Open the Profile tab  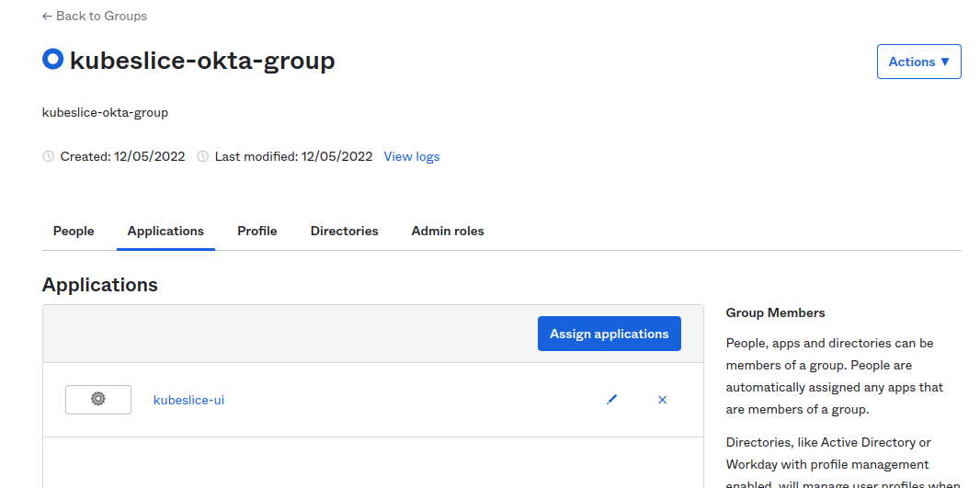[x=256, y=232]
